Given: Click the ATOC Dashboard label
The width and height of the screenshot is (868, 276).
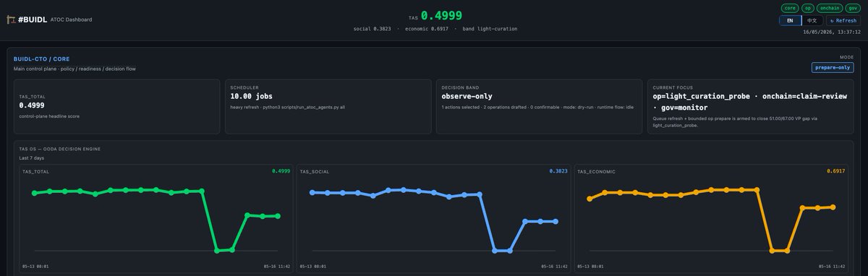Looking at the screenshot, I should pos(72,20).
